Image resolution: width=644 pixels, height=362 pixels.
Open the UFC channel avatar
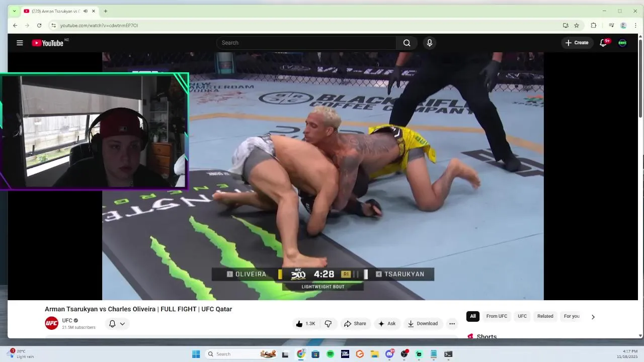pos(51,323)
